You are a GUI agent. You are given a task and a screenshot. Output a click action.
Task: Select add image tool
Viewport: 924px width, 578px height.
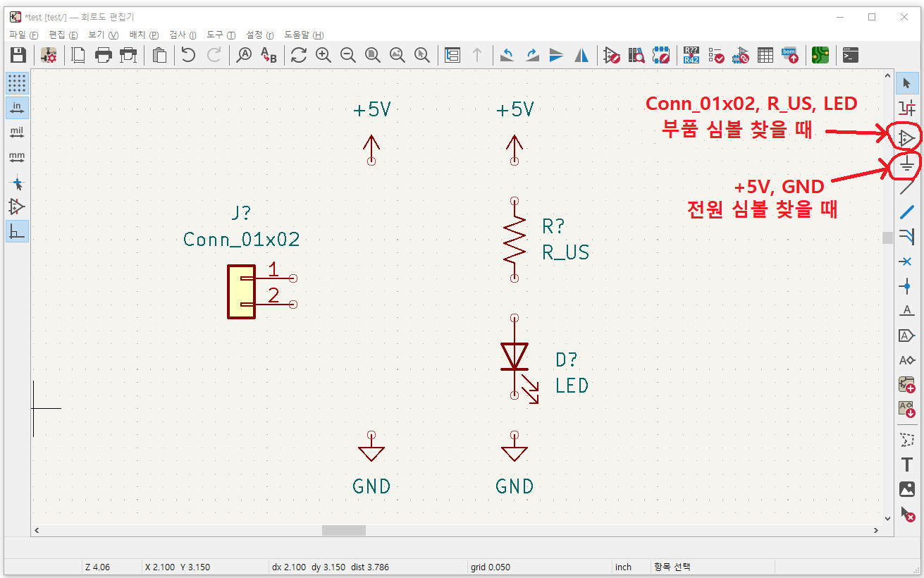point(907,489)
